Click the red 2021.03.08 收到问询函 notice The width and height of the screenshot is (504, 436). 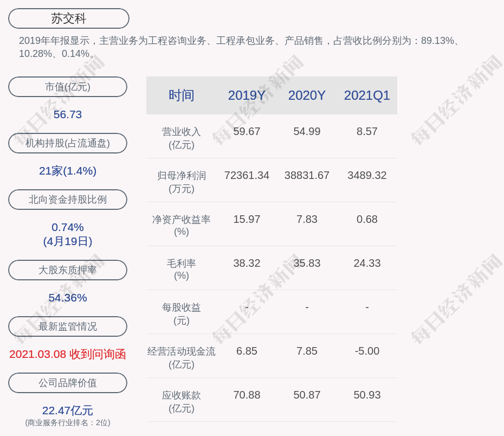(x=68, y=354)
